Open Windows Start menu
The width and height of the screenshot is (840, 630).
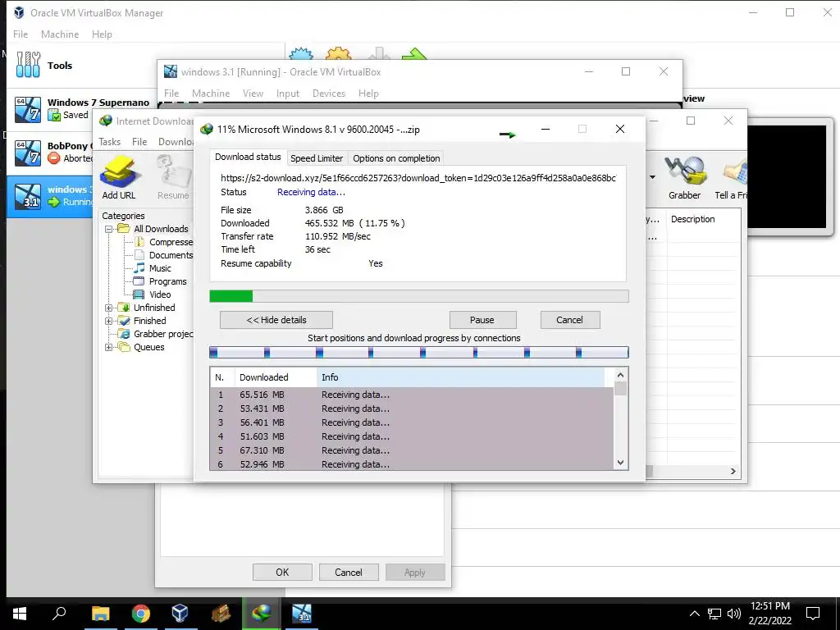point(20,614)
